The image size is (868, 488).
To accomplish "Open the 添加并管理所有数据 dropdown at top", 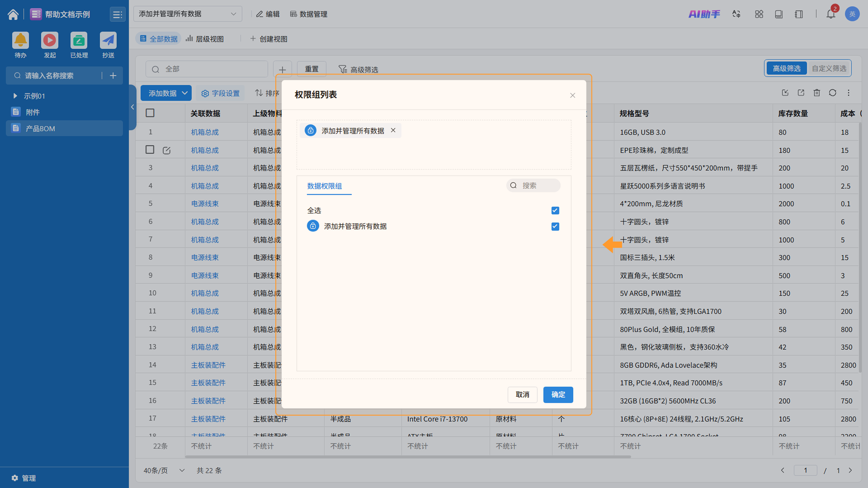I will [x=187, y=14].
